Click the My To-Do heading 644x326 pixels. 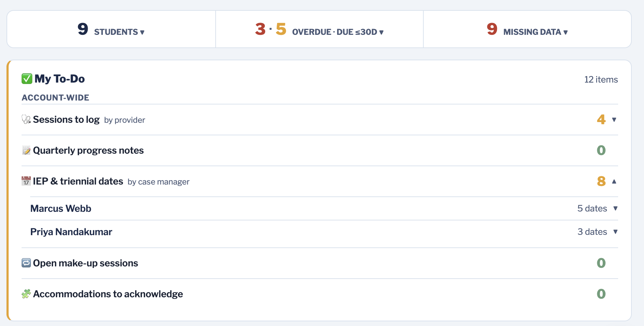tap(60, 79)
